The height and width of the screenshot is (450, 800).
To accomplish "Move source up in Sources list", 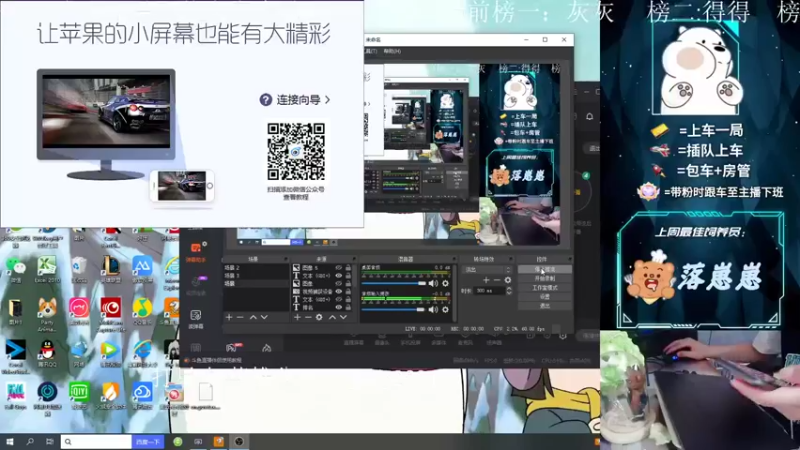I will [x=332, y=317].
